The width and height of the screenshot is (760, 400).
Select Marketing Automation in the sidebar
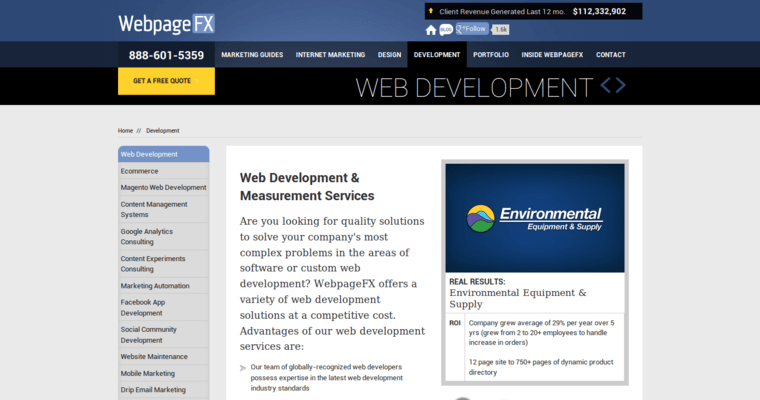[x=155, y=286]
